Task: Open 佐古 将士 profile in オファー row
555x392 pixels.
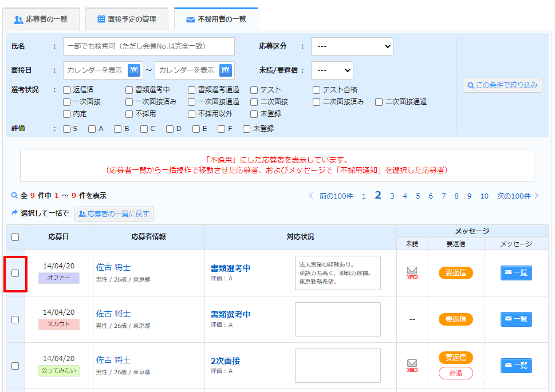Action: coord(113,267)
